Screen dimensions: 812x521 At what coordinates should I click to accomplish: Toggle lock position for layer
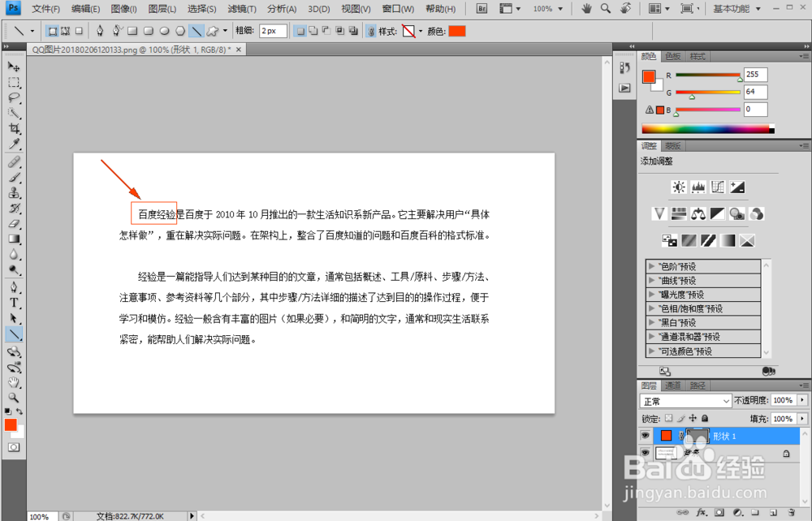click(693, 419)
